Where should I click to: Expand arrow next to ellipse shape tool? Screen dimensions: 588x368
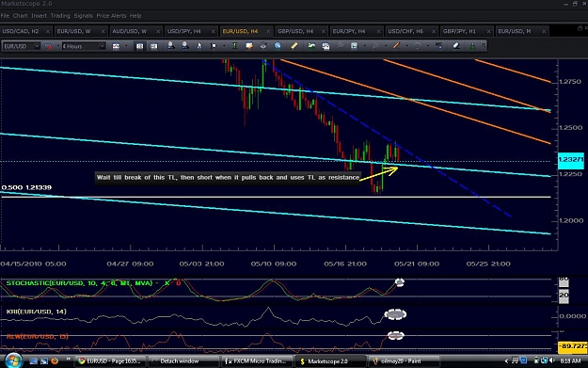coord(428,46)
